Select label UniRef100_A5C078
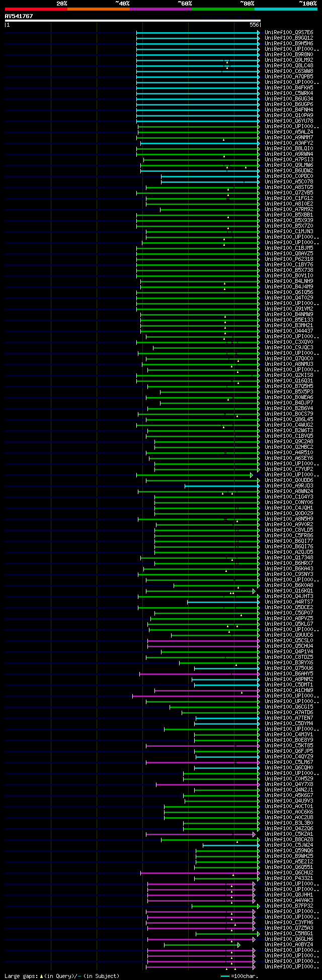Screen dimensions: 322x980 (x=289, y=181)
